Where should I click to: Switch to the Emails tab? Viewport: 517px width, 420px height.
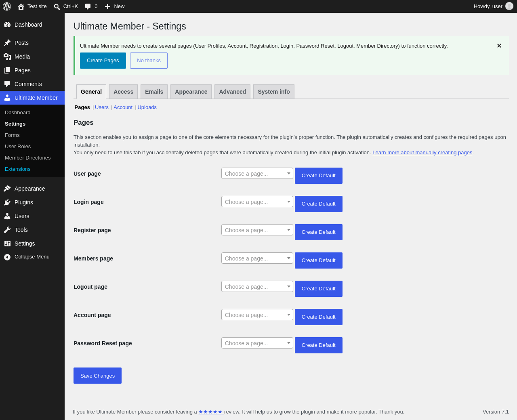154,92
